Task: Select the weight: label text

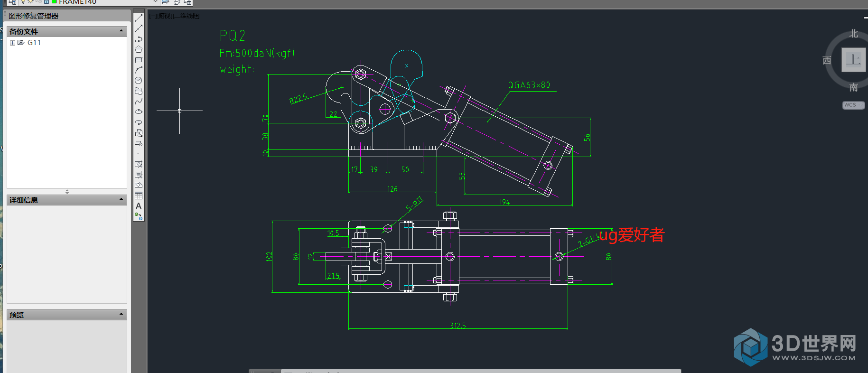Action: 237,69
